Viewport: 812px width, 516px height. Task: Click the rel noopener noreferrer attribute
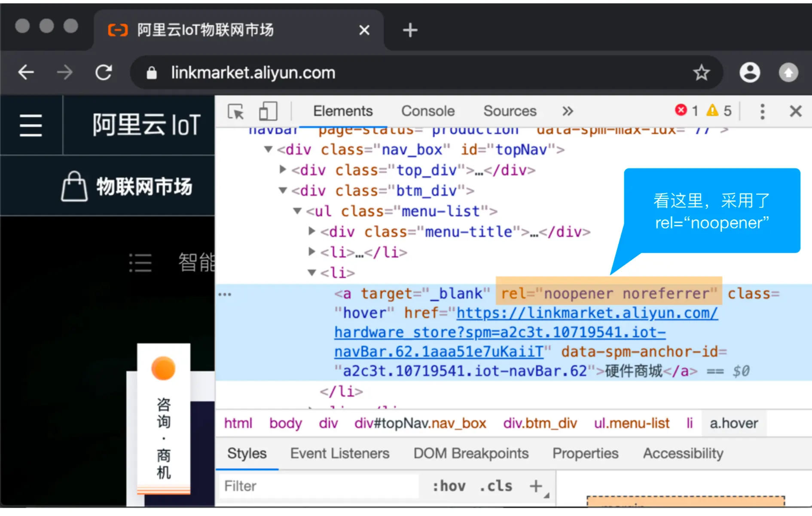[609, 294]
